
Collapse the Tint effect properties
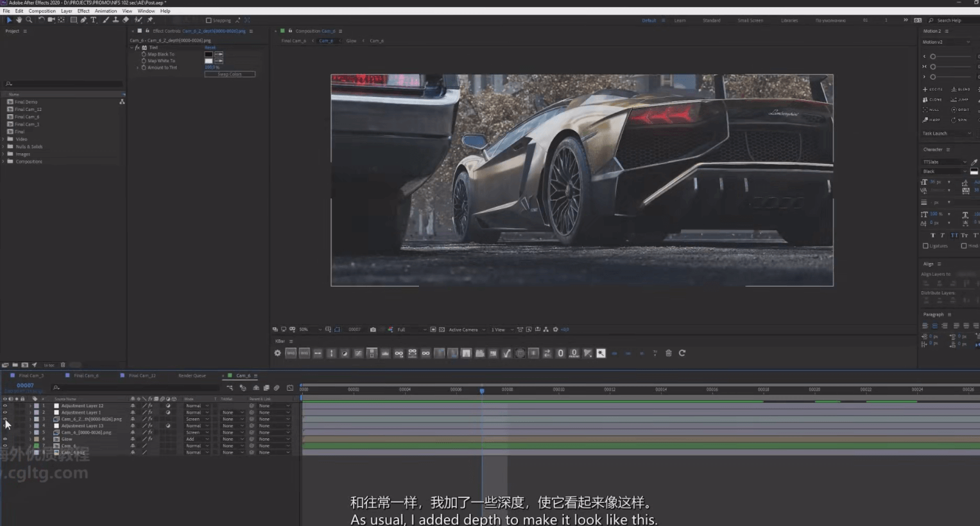[132, 47]
